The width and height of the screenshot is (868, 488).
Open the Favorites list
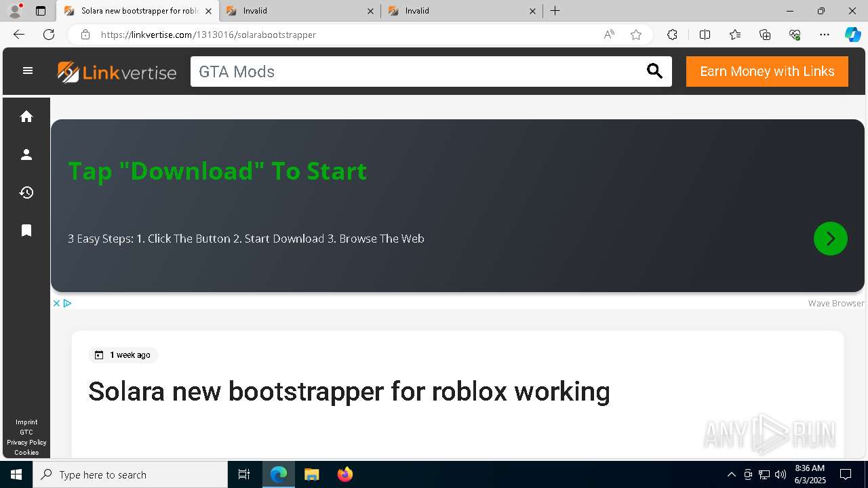735,35
